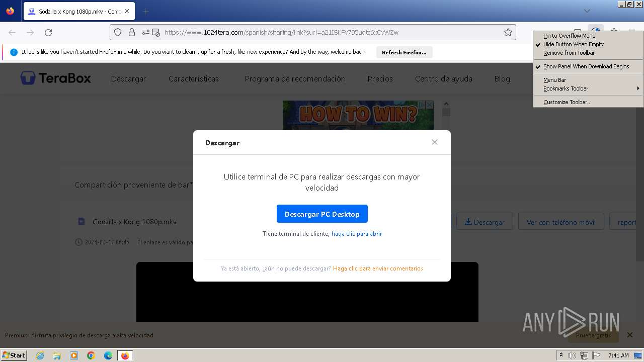This screenshot has height=362, width=644.
Task: Open Edge from taskbar
Action: tap(108, 355)
